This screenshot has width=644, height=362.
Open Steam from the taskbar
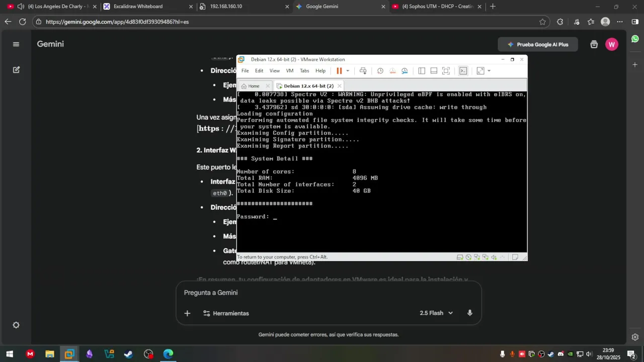pyautogui.click(x=128, y=354)
